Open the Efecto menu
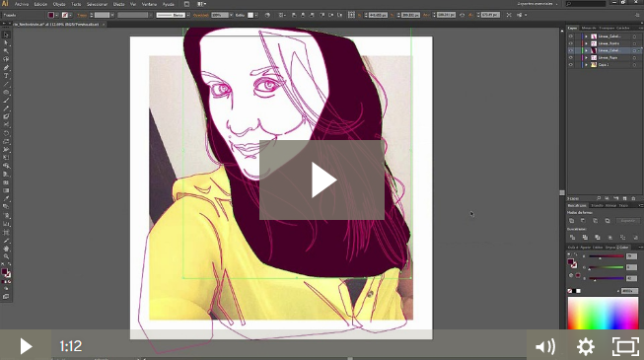Screen dimensions: 644x360 tap(118, 4)
